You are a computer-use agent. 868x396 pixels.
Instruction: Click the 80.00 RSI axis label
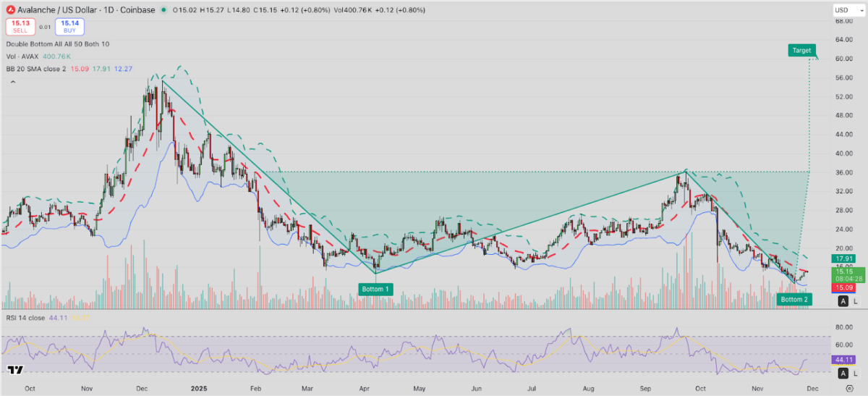[844, 327]
